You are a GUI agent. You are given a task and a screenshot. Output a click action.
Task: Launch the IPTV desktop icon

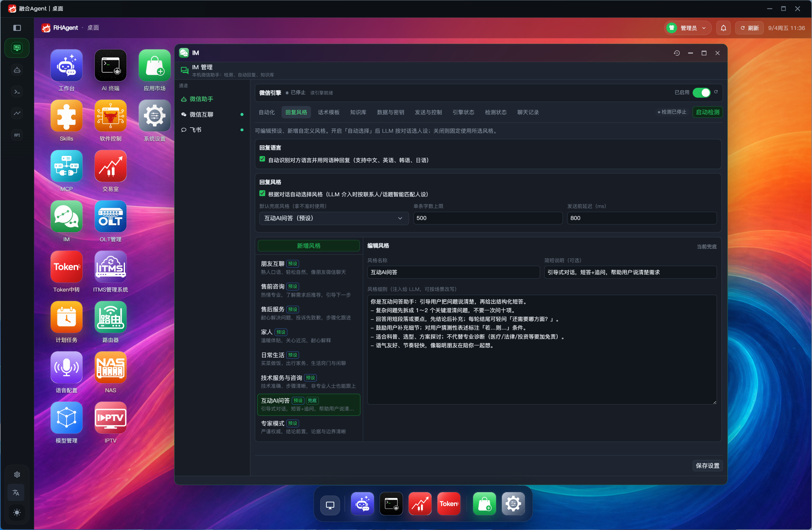click(111, 418)
